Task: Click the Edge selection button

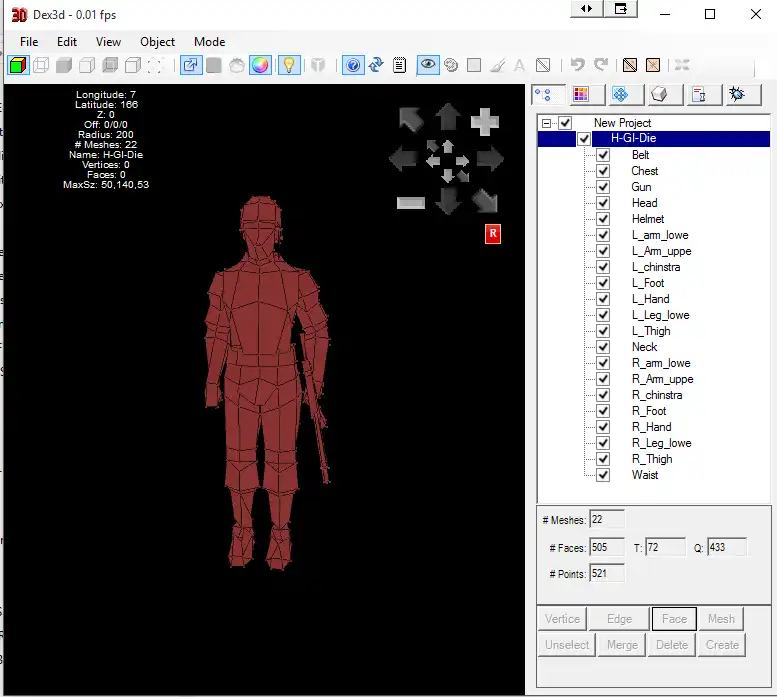Action: [x=619, y=619]
